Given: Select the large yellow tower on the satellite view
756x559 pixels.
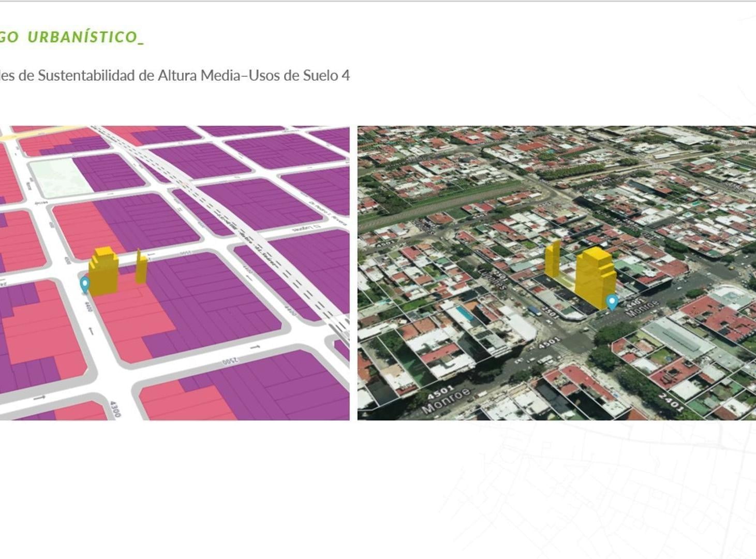Looking at the screenshot, I should click(595, 278).
